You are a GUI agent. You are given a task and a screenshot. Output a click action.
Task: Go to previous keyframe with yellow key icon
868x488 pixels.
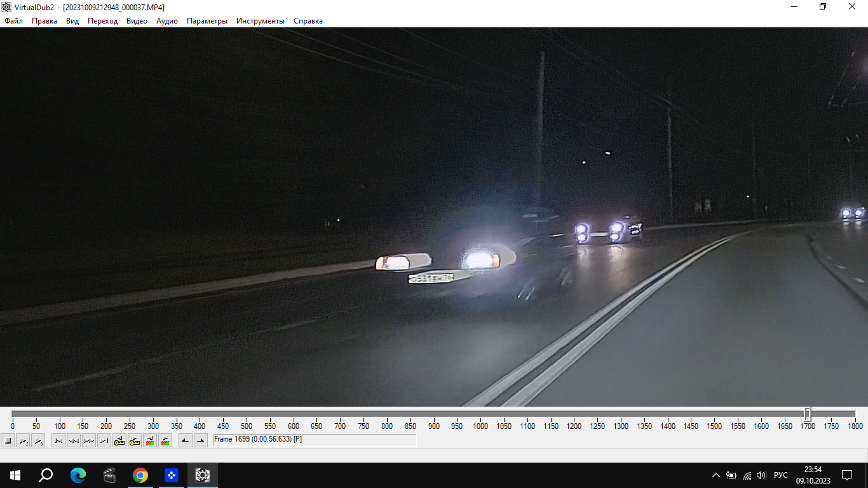point(119,440)
